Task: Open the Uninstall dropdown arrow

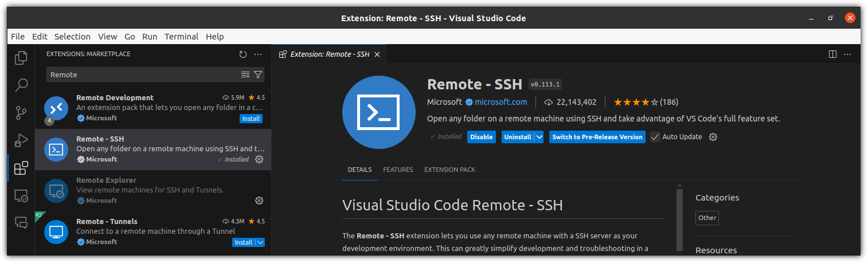Action: point(539,137)
